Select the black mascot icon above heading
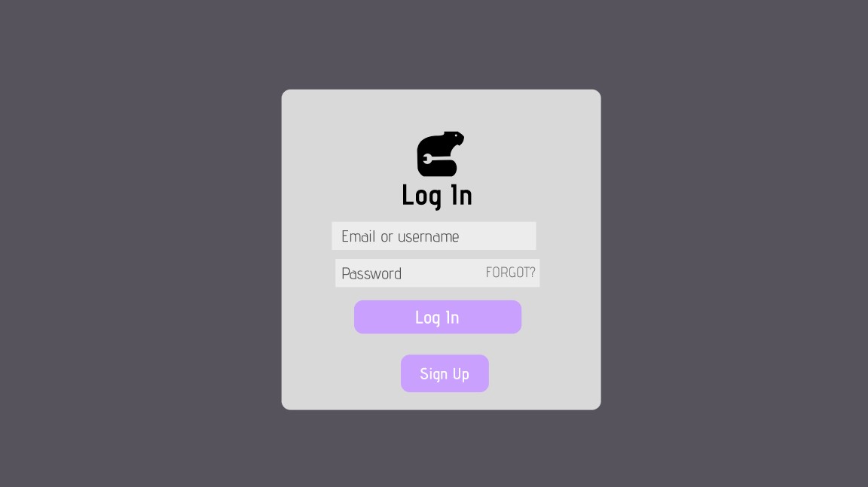 coord(440,154)
